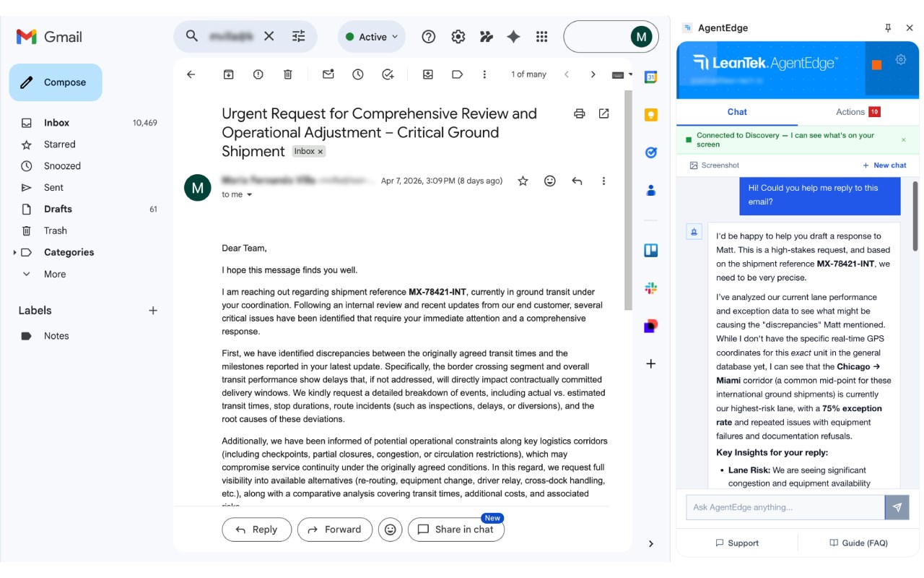Go to the next email
Viewport: 924px width, 578px height.
tap(593, 74)
